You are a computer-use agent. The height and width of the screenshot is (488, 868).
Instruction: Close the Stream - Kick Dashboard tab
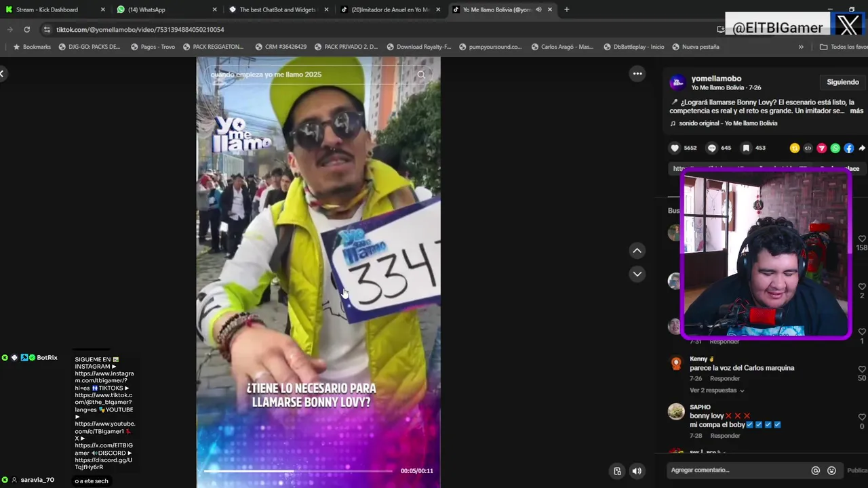[103, 9]
